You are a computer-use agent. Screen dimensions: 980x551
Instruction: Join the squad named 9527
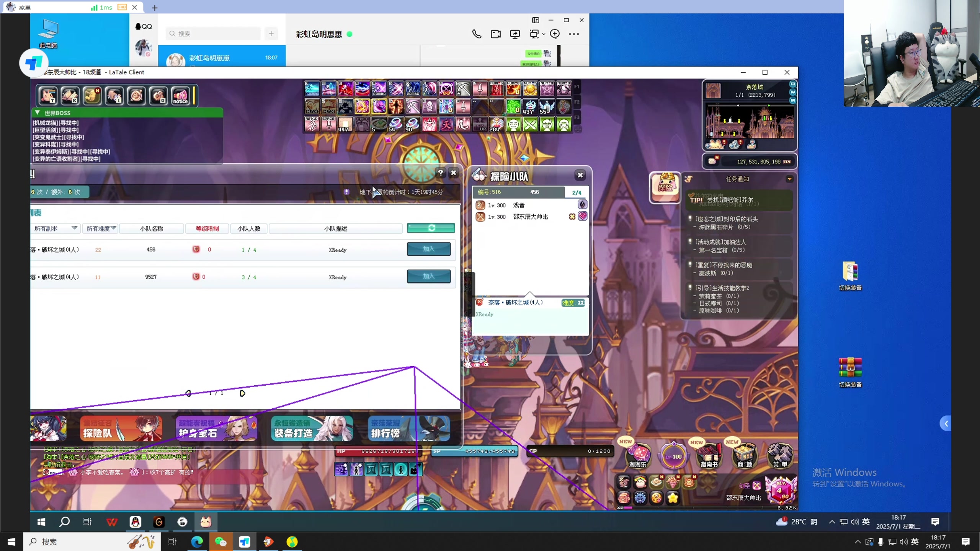click(x=429, y=276)
